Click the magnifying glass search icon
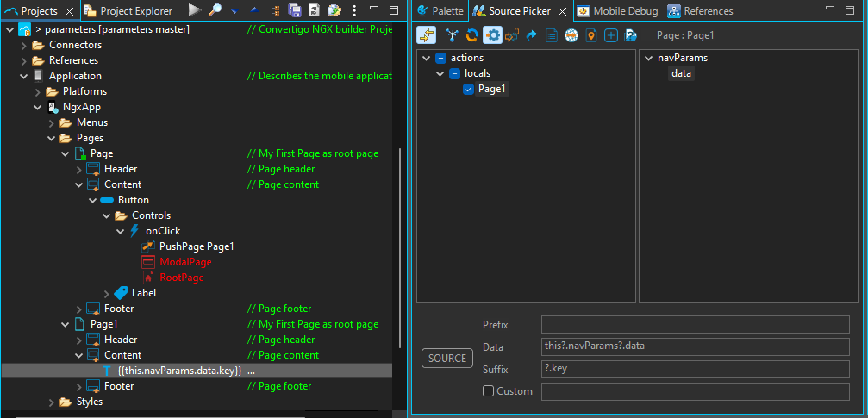Image resolution: width=868 pixels, height=418 pixels. tap(213, 10)
